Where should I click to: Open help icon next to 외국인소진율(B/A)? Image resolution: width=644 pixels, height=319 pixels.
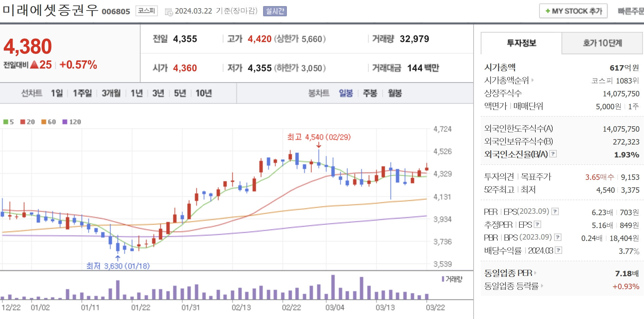[553, 154]
